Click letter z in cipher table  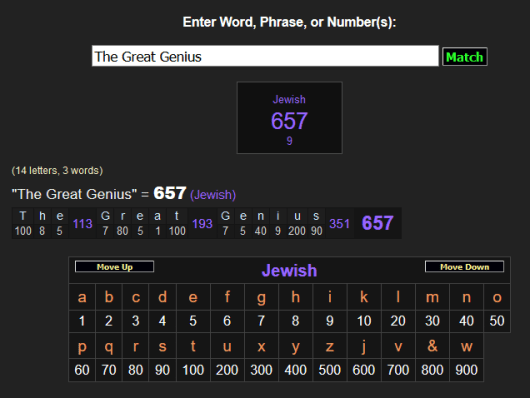point(330,346)
